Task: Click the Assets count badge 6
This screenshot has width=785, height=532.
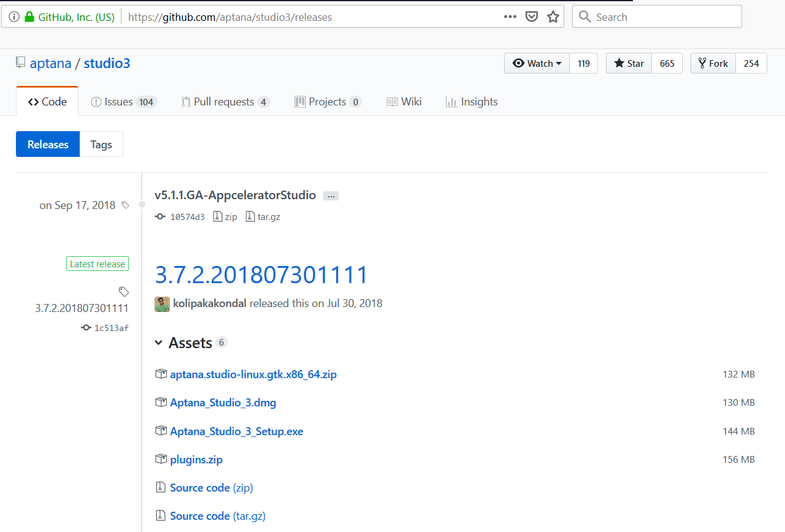Action: pyautogui.click(x=221, y=343)
